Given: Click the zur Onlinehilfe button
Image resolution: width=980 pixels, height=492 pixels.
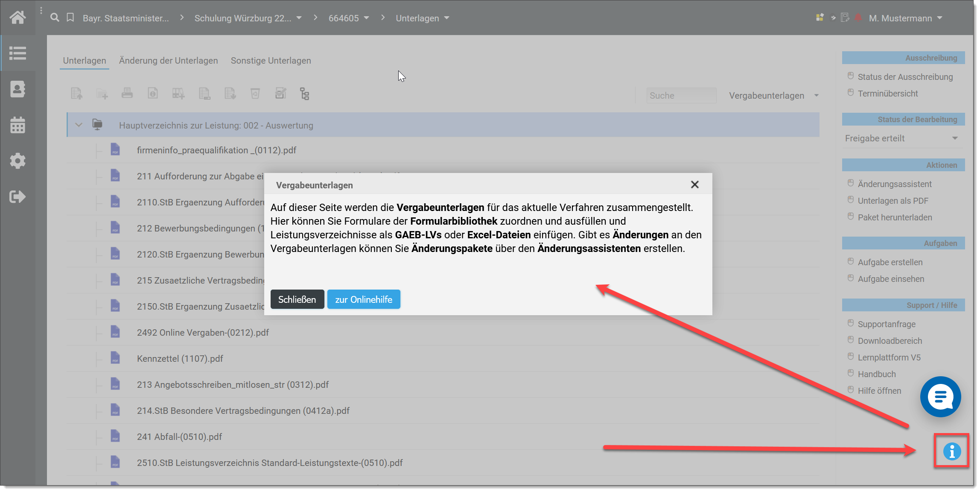Looking at the screenshot, I should [x=364, y=299].
